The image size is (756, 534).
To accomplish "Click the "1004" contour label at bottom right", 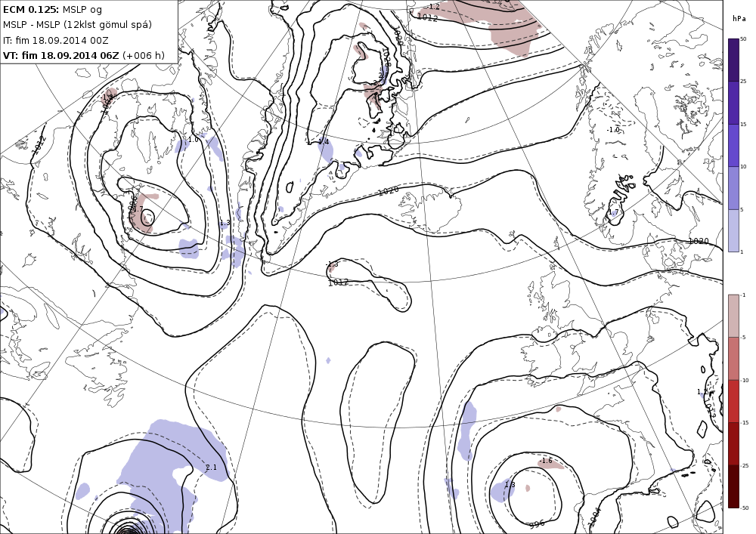I will [594, 517].
